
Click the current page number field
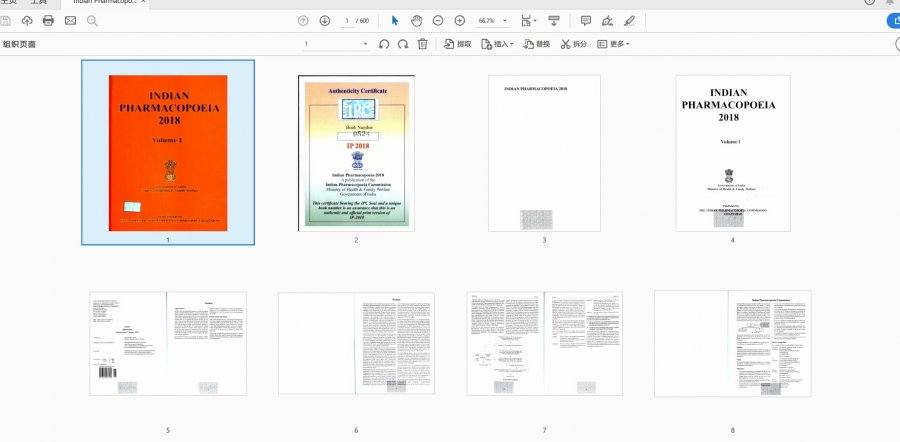(348, 21)
